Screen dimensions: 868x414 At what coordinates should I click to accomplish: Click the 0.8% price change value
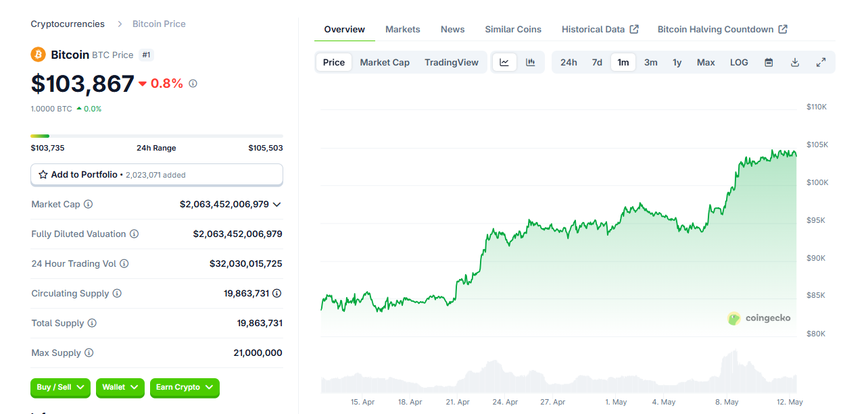pyautogui.click(x=167, y=84)
